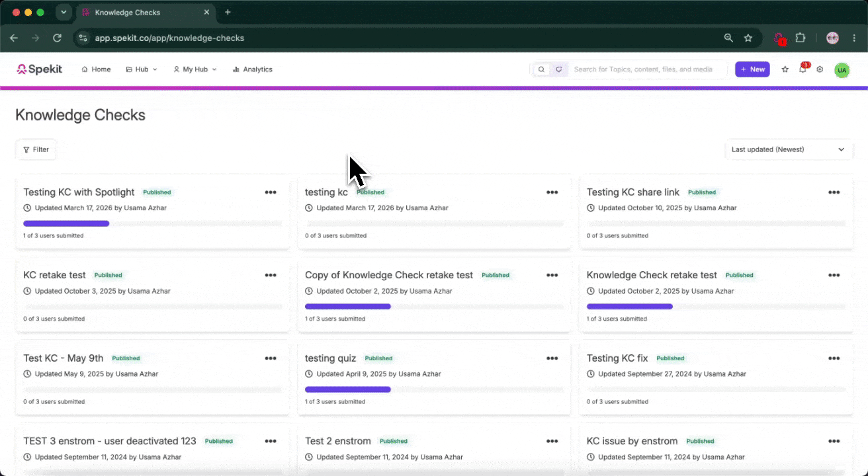Open options menu for testing kc card
868x476 pixels.
coord(552,192)
